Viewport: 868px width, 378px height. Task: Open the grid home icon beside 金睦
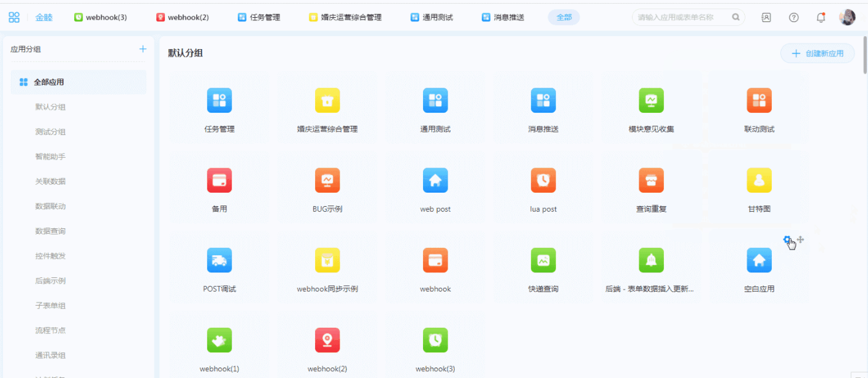click(x=13, y=18)
